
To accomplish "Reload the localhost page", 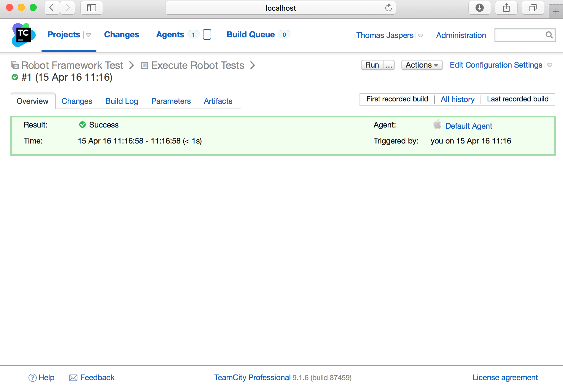I will coord(388,8).
